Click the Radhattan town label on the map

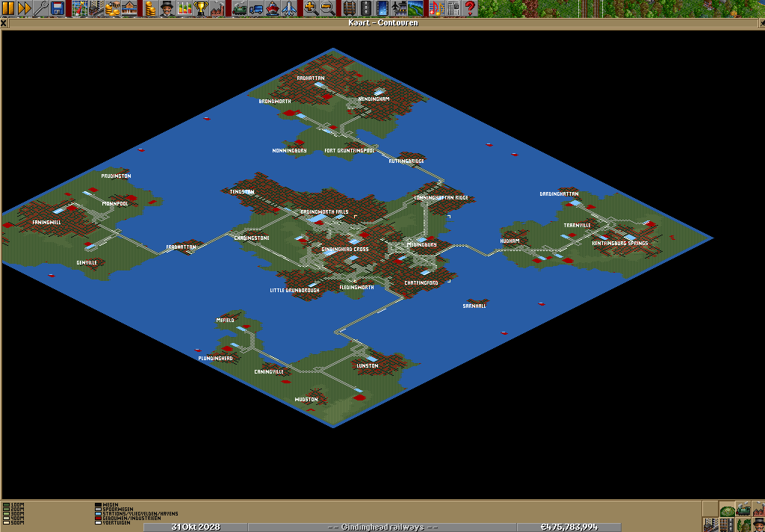click(311, 78)
